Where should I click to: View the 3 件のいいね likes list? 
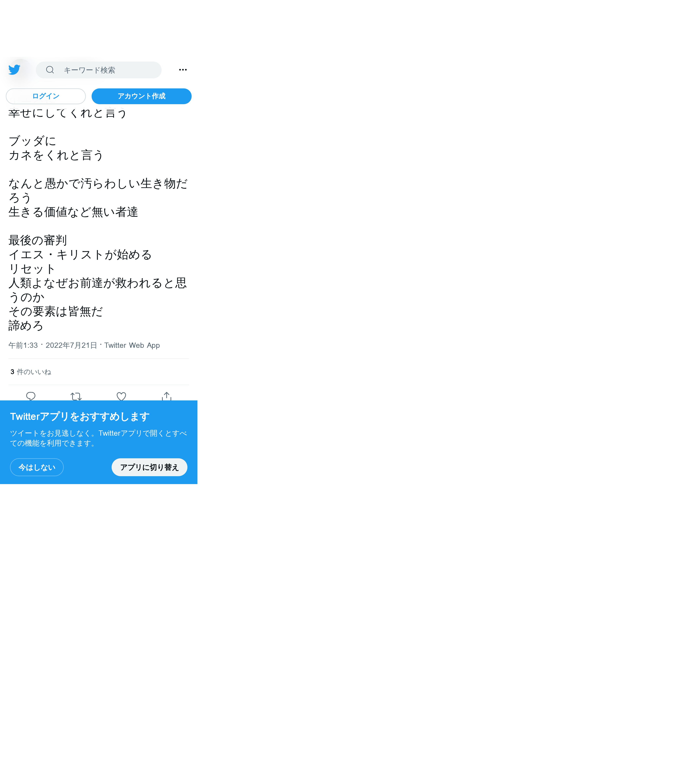31,372
